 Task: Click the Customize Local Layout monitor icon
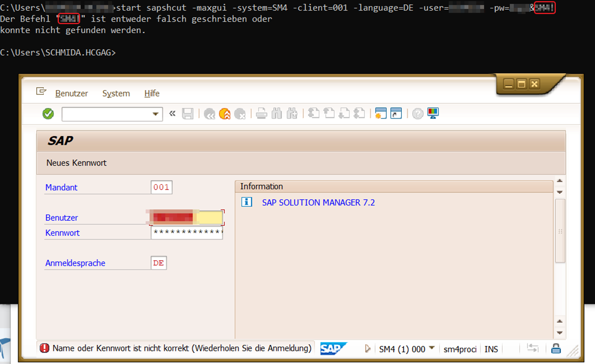click(x=432, y=113)
